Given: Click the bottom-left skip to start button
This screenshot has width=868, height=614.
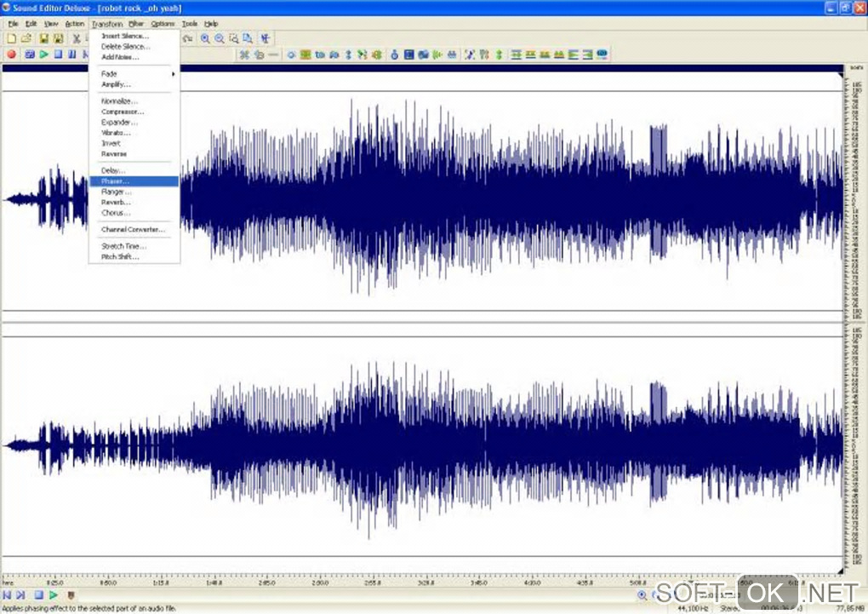Looking at the screenshot, I should click(x=8, y=595).
